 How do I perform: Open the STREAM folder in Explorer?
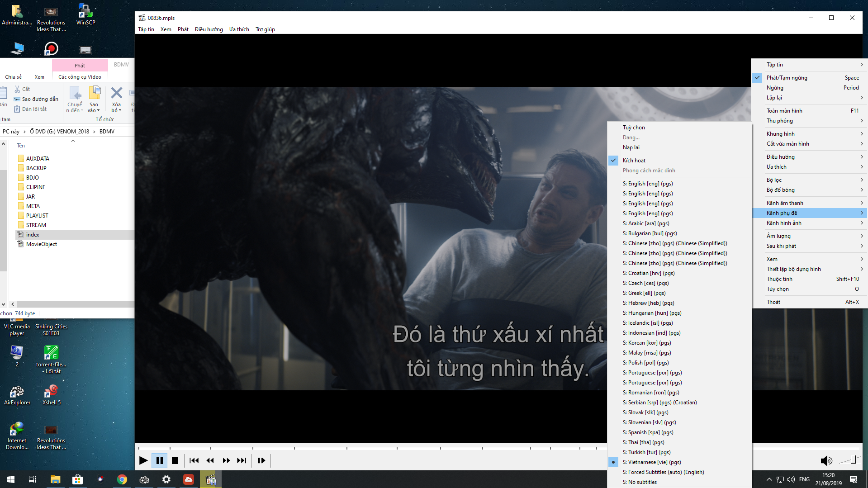[x=36, y=225]
